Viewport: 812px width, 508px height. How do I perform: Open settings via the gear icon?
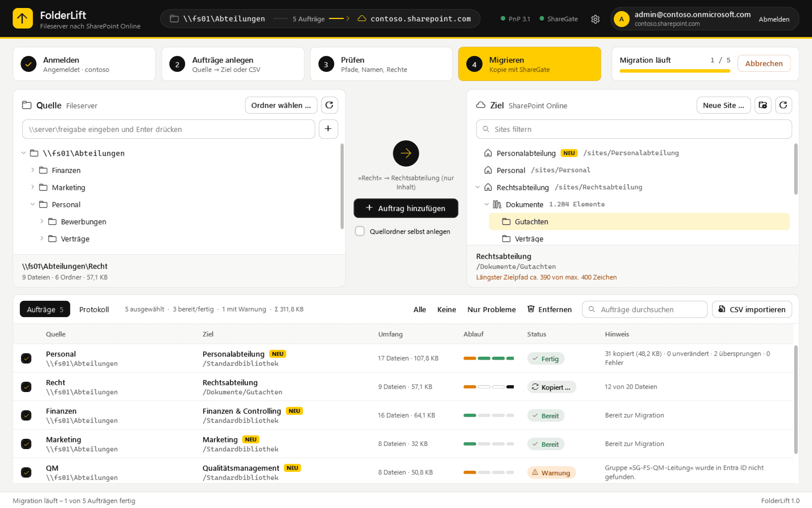(595, 19)
